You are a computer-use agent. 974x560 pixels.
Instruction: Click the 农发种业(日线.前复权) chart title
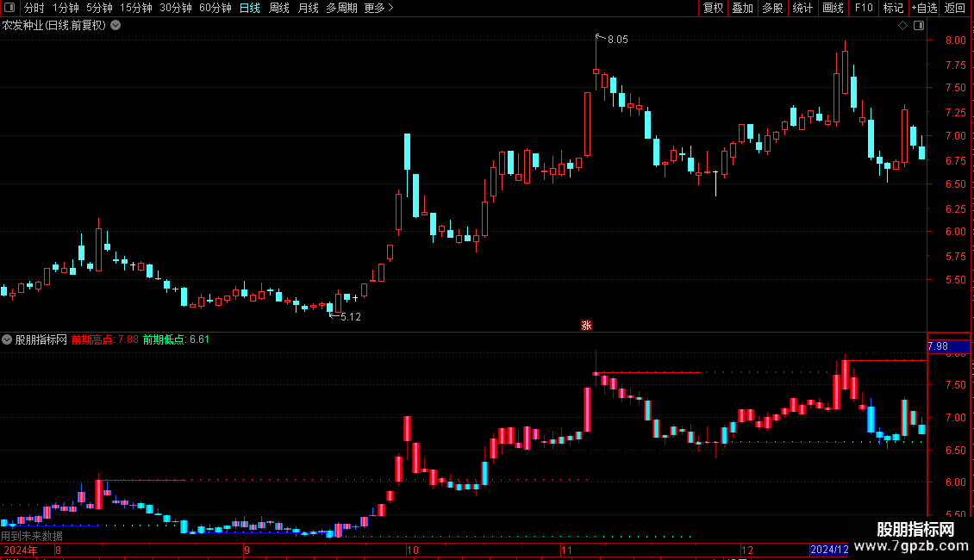click(x=54, y=26)
